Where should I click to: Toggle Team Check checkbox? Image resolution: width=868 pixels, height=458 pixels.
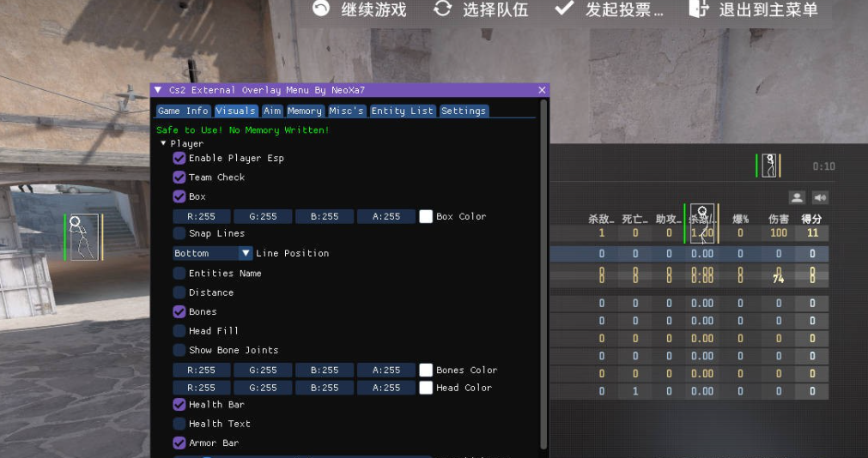coord(179,177)
